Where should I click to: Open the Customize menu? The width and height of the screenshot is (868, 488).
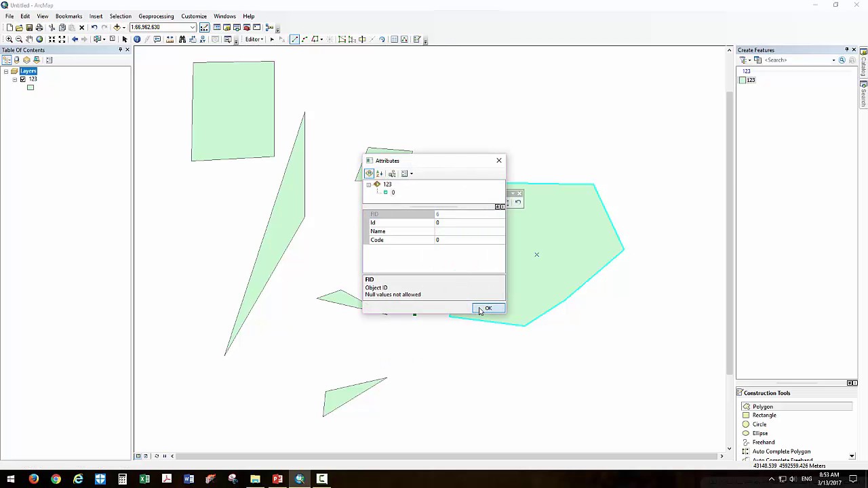pos(194,16)
